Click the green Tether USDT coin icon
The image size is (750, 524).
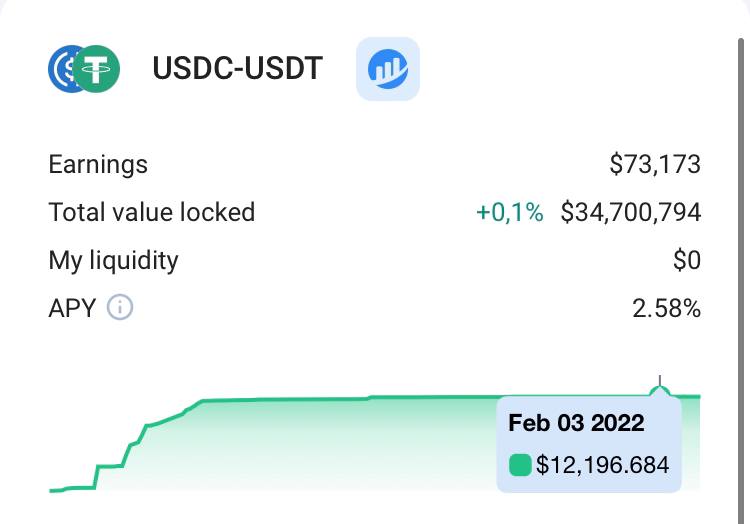coord(98,69)
